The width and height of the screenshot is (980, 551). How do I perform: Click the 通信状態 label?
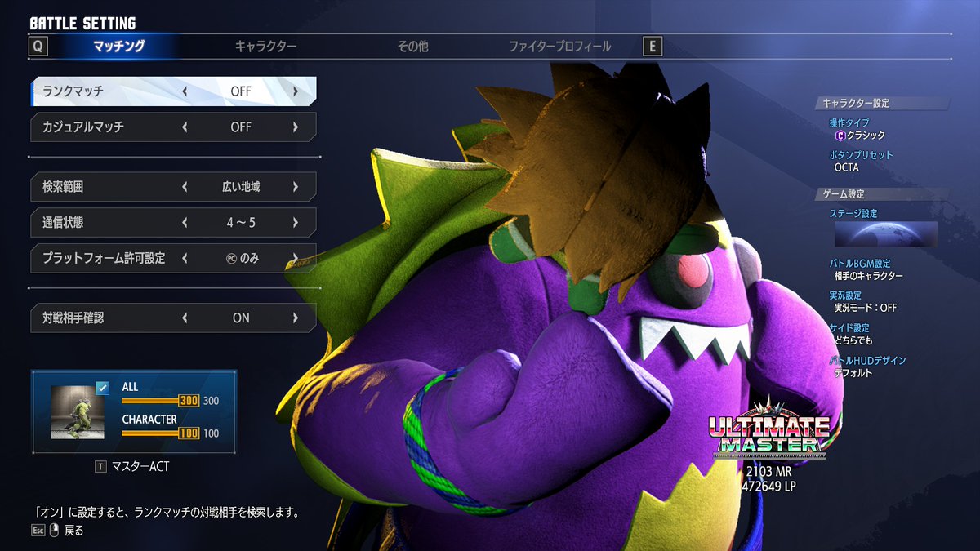[62, 222]
